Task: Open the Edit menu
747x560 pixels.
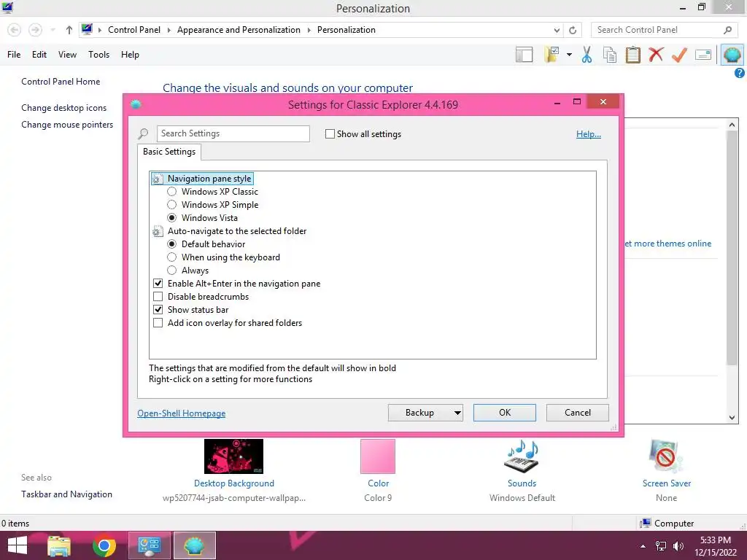Action: tap(39, 55)
